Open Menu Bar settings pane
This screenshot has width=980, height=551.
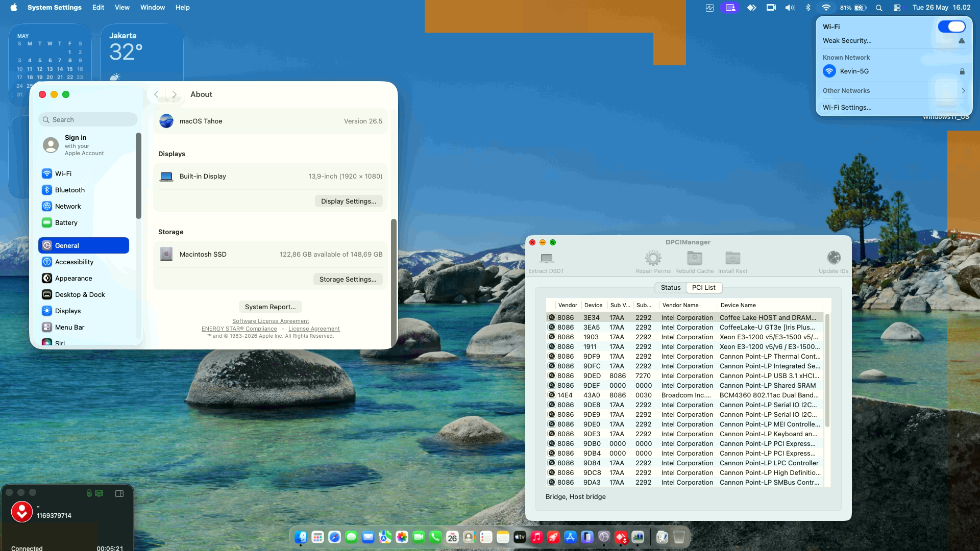point(84,327)
